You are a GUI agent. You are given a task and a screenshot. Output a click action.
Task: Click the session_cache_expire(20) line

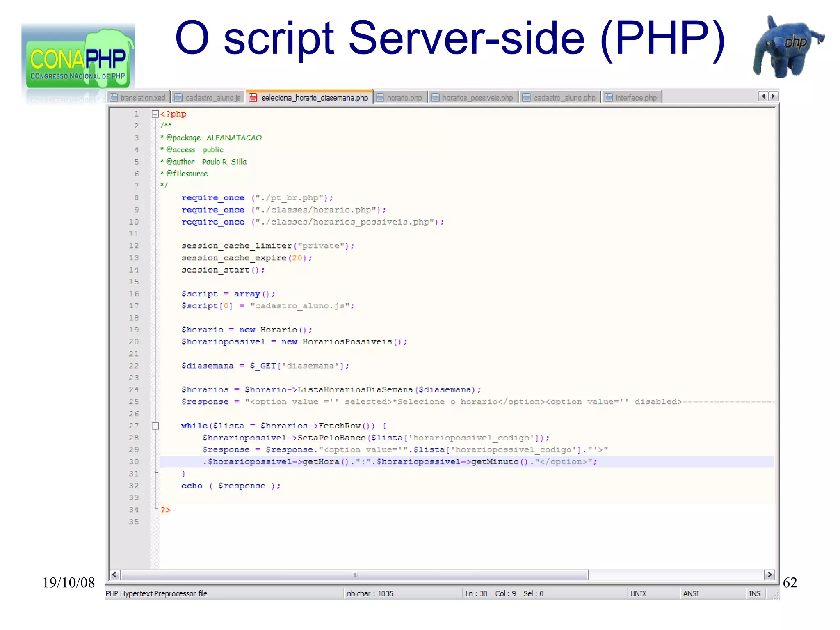(247, 258)
